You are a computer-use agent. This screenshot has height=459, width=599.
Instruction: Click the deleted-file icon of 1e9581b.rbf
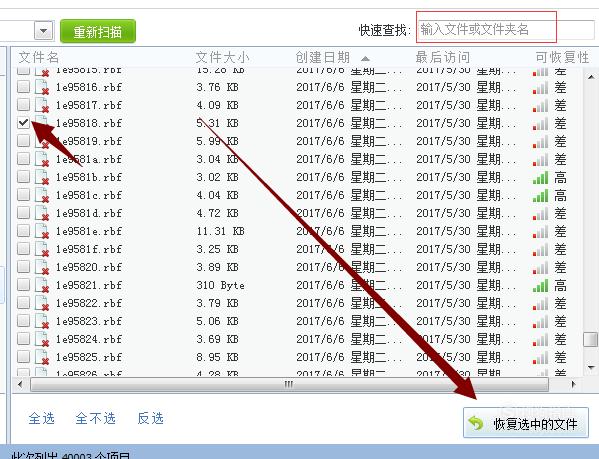(42, 177)
